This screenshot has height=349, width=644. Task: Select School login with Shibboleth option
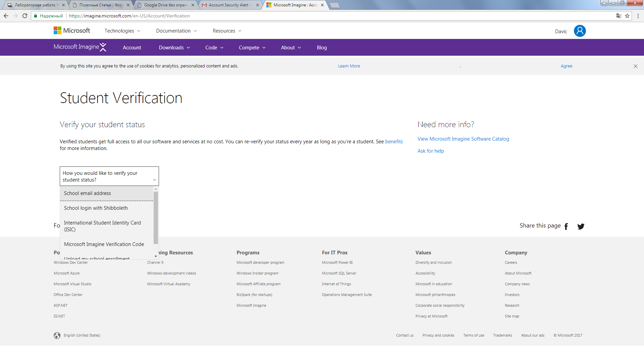pyautogui.click(x=107, y=208)
